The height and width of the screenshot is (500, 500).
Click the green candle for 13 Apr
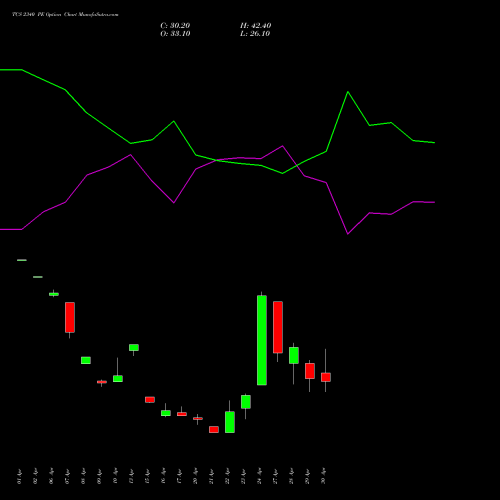134,347
